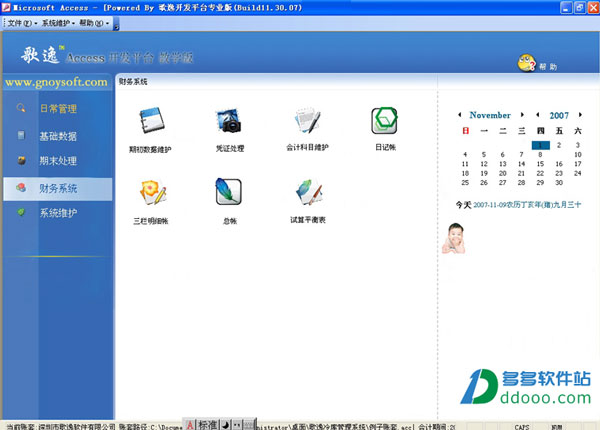
Task: Open the 总帐 feather icon
Action: [228, 191]
